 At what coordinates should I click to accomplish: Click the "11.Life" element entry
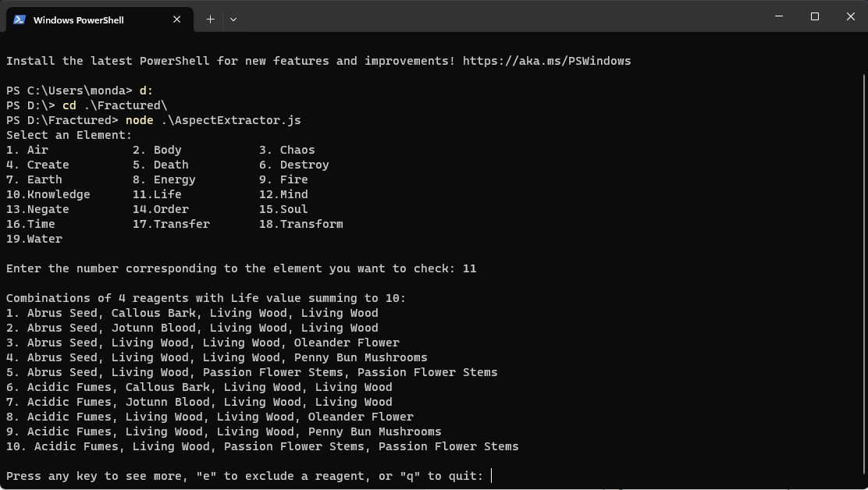click(157, 194)
